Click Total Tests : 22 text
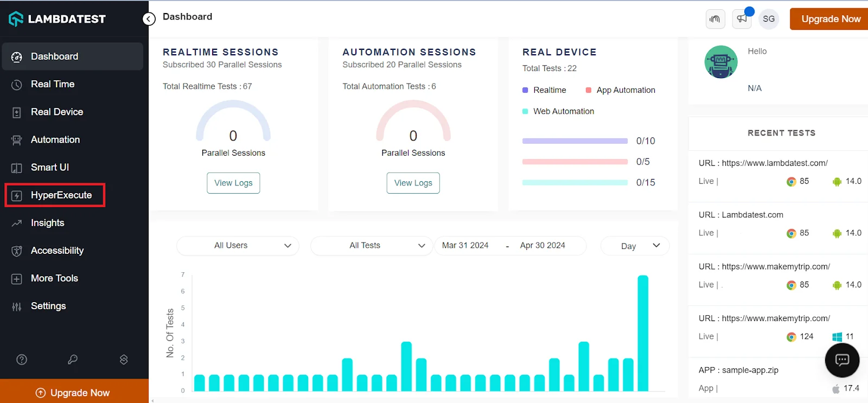The width and height of the screenshot is (868, 403). (550, 68)
